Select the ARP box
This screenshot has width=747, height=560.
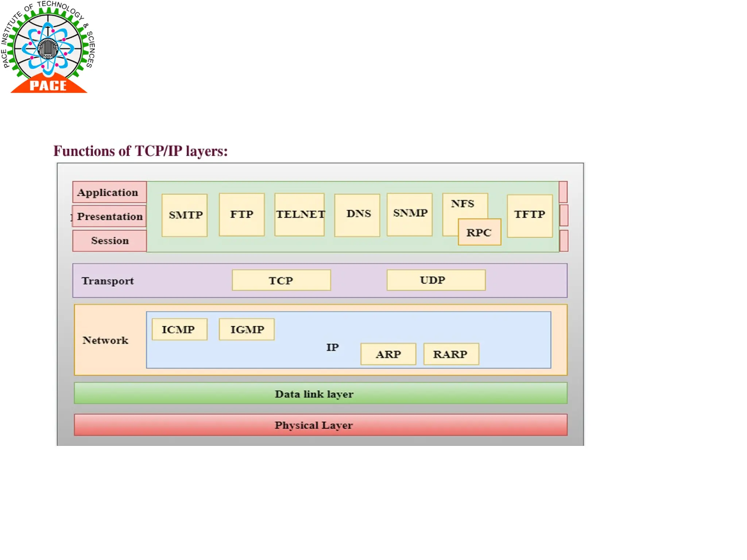click(x=388, y=354)
